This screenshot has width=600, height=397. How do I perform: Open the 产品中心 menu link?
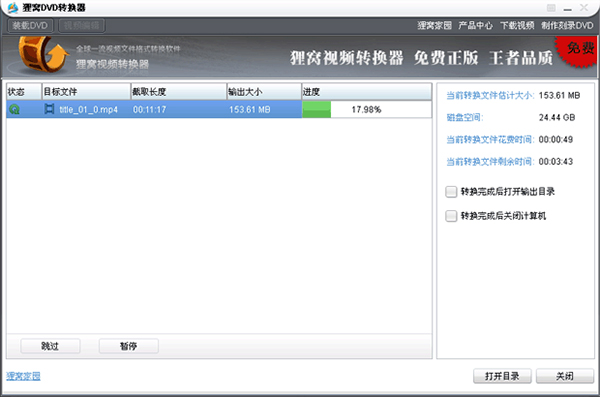click(476, 26)
